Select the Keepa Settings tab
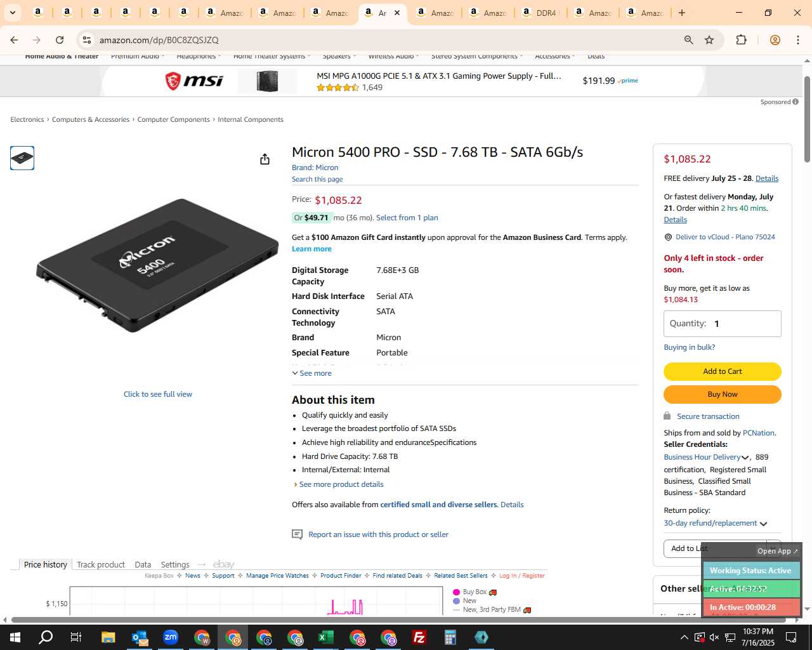 pos(175,564)
